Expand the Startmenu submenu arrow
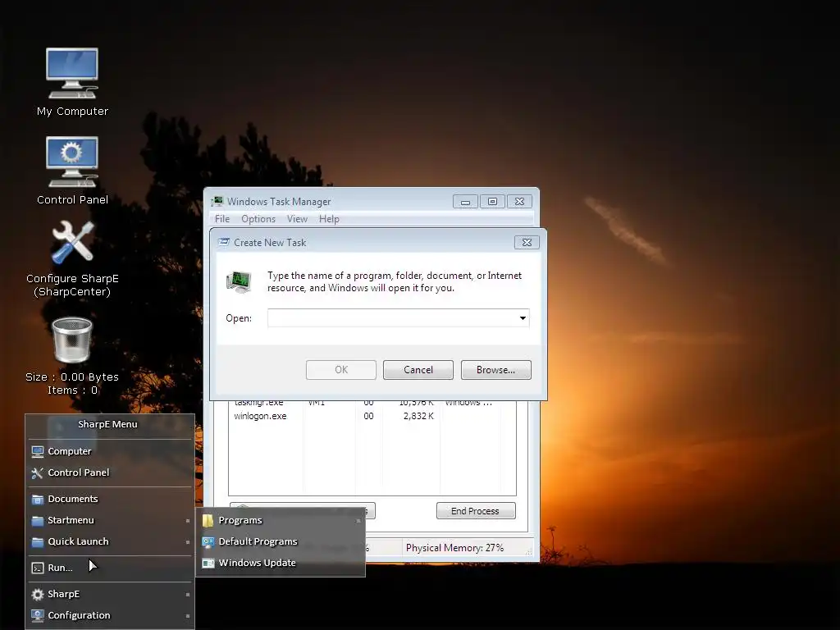 (x=188, y=521)
